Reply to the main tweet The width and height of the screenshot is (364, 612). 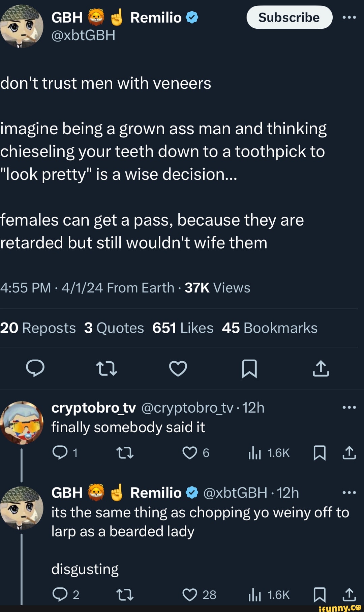35,369
